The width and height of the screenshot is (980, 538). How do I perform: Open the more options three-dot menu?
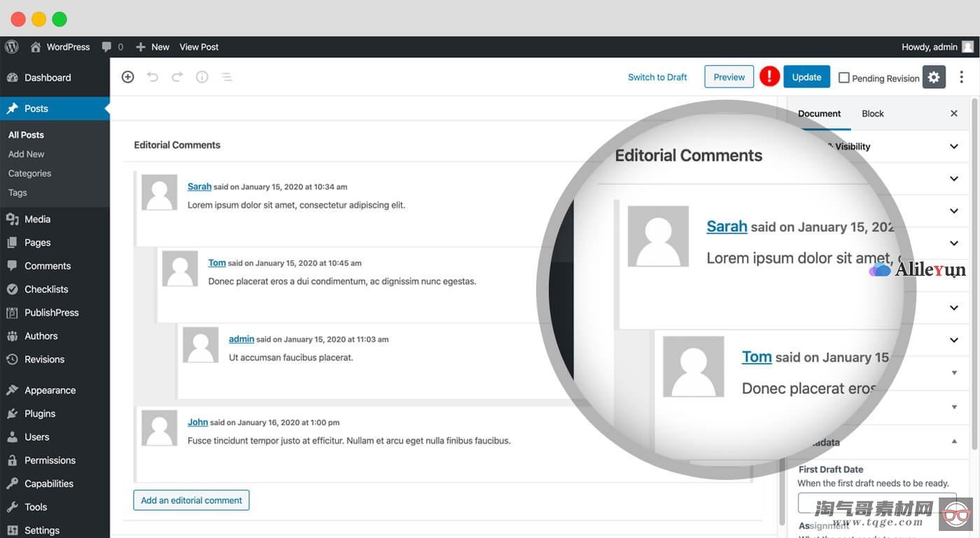tap(961, 77)
